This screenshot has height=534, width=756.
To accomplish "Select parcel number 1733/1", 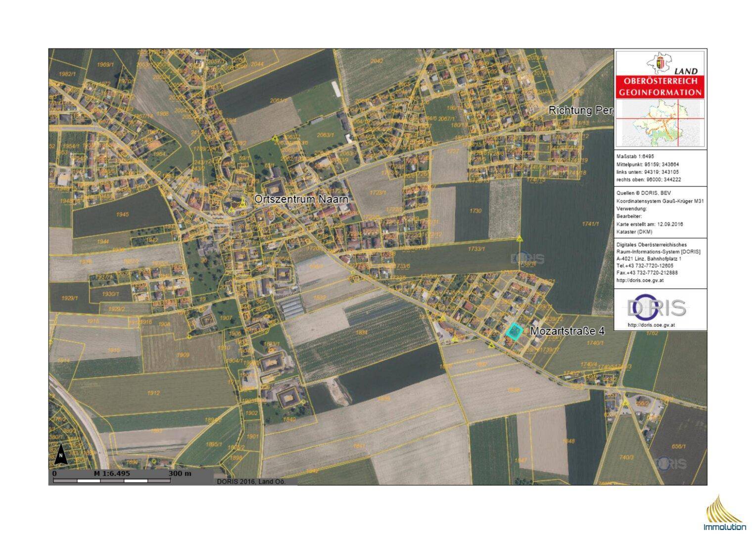I will click(x=475, y=249).
